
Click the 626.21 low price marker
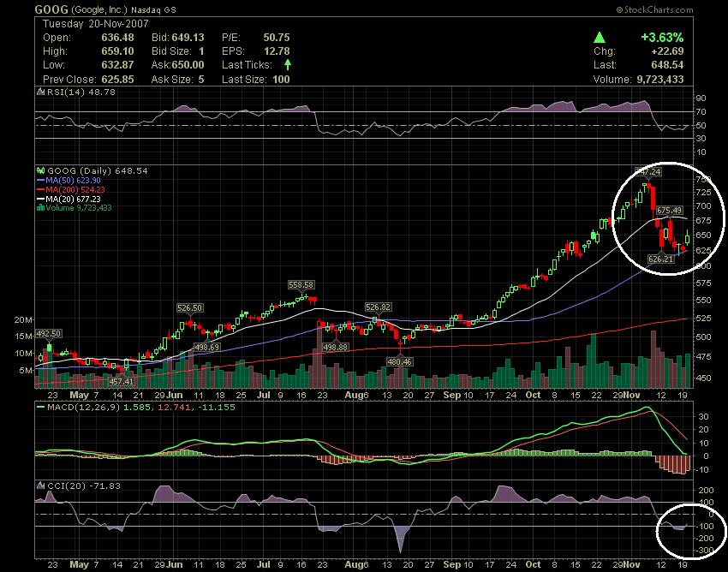pyautogui.click(x=660, y=259)
